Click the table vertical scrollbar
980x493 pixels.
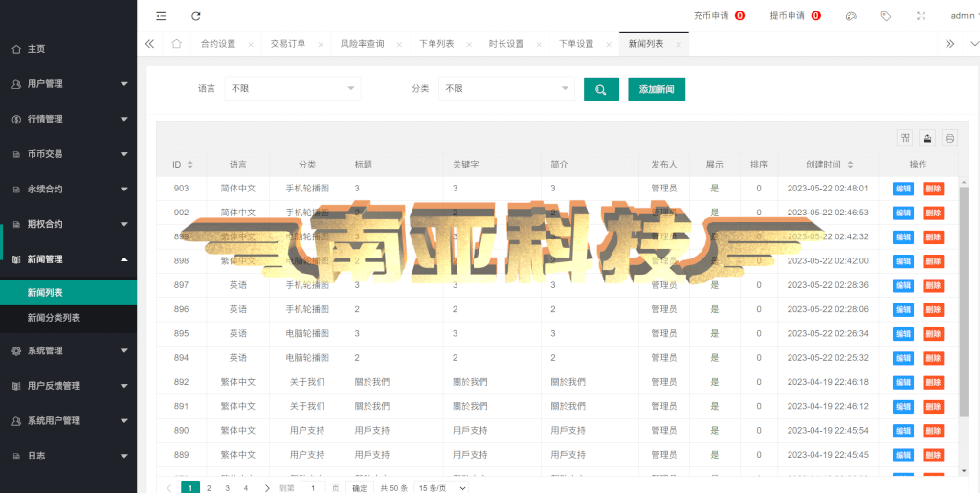(x=964, y=302)
